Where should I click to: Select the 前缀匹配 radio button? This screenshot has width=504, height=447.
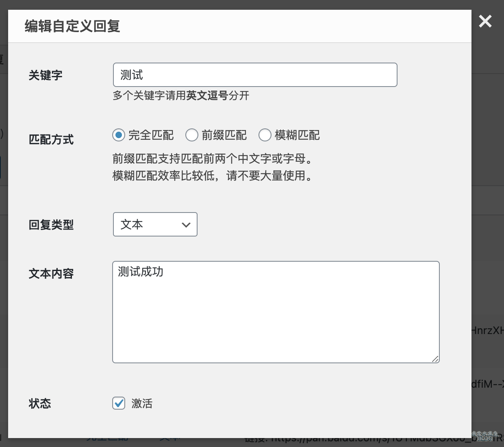tap(192, 135)
